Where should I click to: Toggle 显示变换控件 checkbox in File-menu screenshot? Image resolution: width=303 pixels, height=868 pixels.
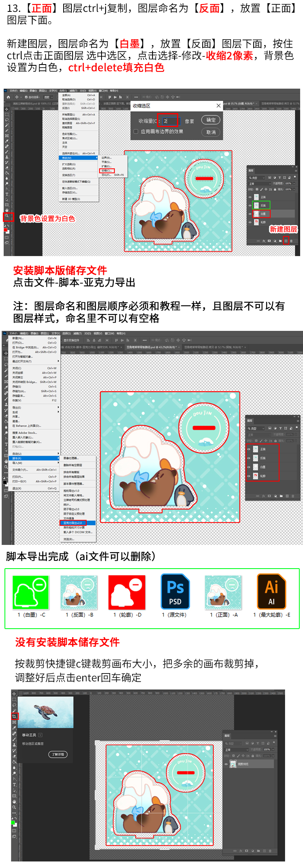[62, 340]
